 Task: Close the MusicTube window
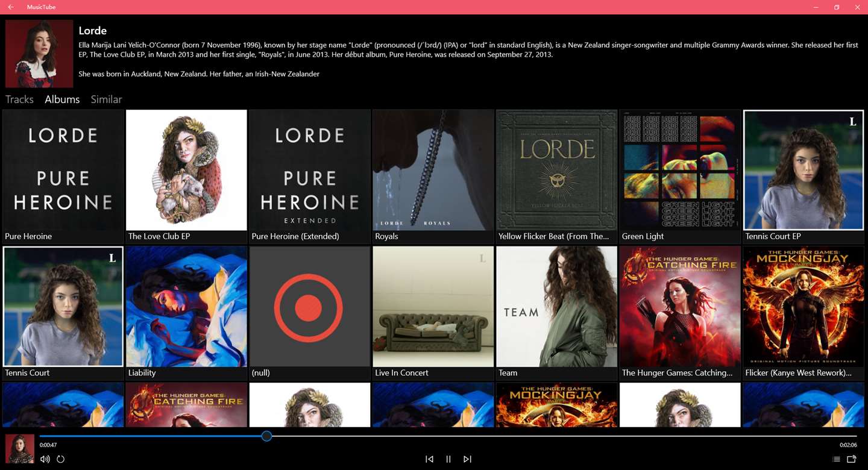[x=857, y=7]
